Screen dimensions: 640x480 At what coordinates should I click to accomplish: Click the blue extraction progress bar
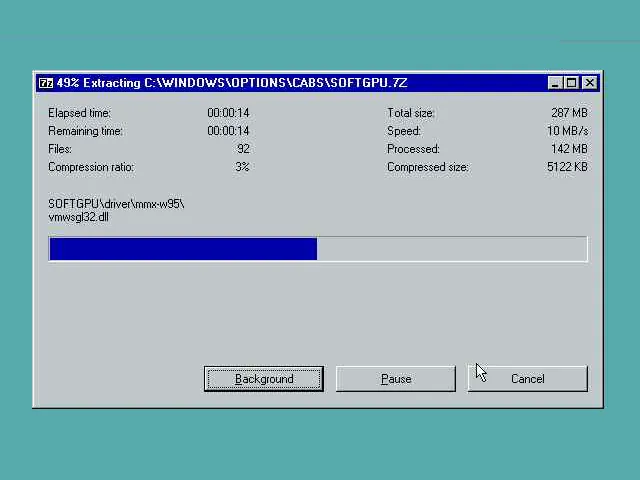click(x=318, y=249)
